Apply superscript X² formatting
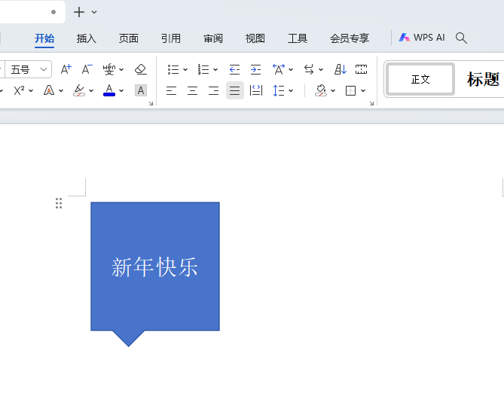504x420 pixels. [19, 90]
